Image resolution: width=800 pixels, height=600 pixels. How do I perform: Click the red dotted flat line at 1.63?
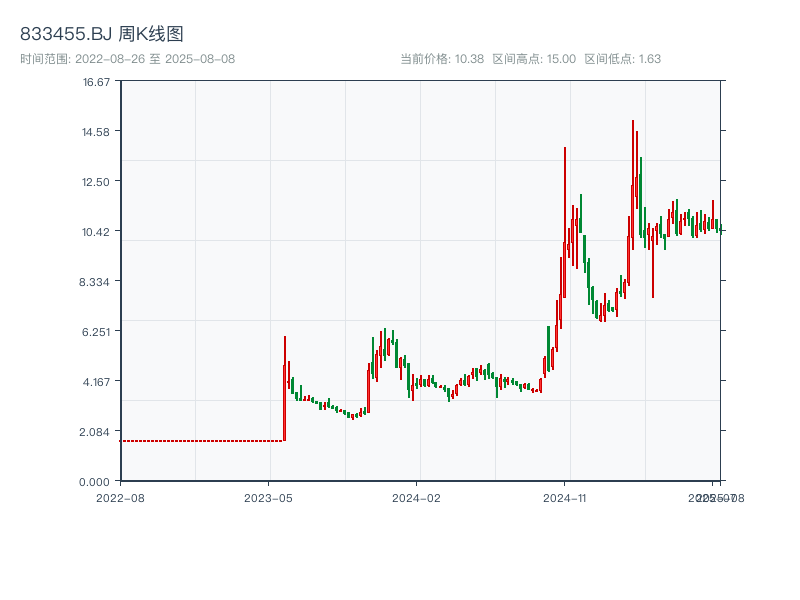point(202,441)
